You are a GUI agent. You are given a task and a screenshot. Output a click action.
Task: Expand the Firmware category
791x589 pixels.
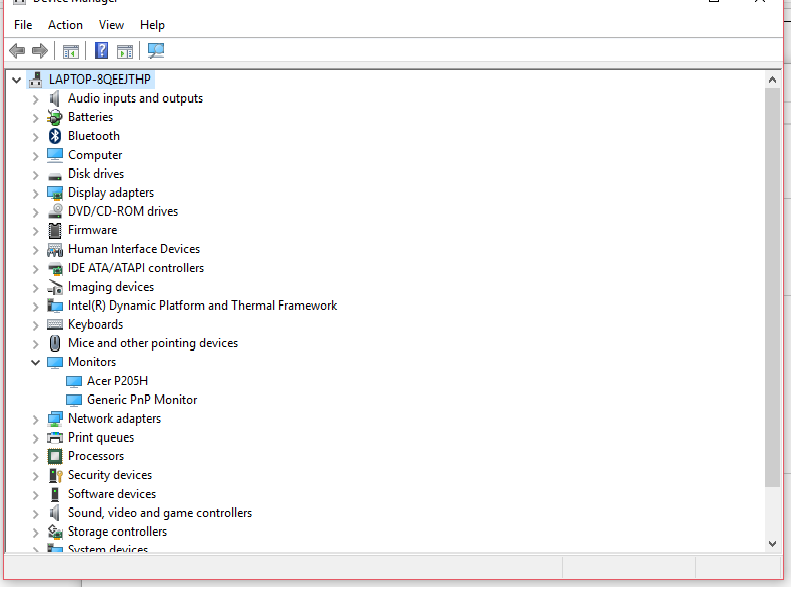point(35,231)
